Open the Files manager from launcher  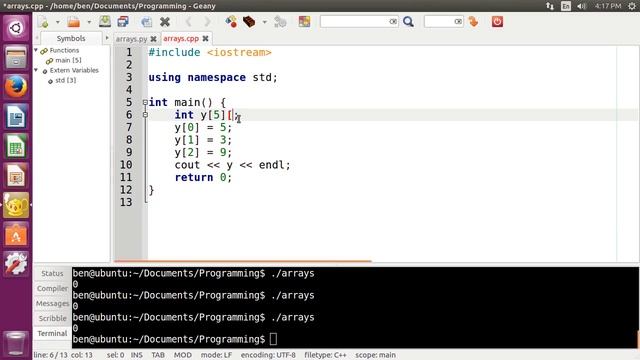click(x=16, y=58)
